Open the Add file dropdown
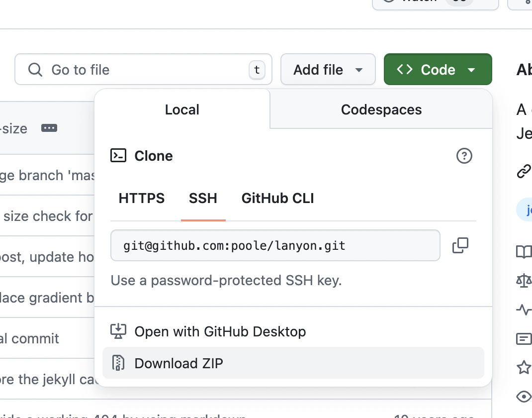Image resolution: width=532 pixels, height=418 pixels. (x=328, y=69)
